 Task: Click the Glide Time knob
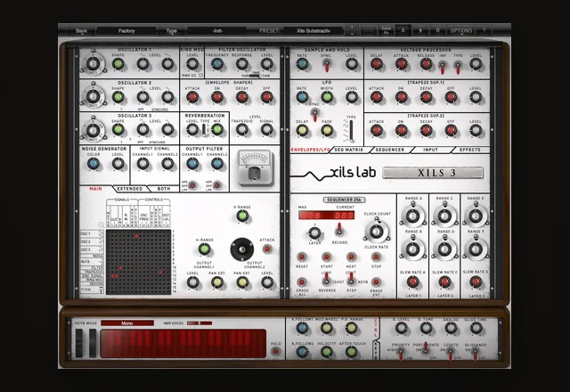click(476, 329)
